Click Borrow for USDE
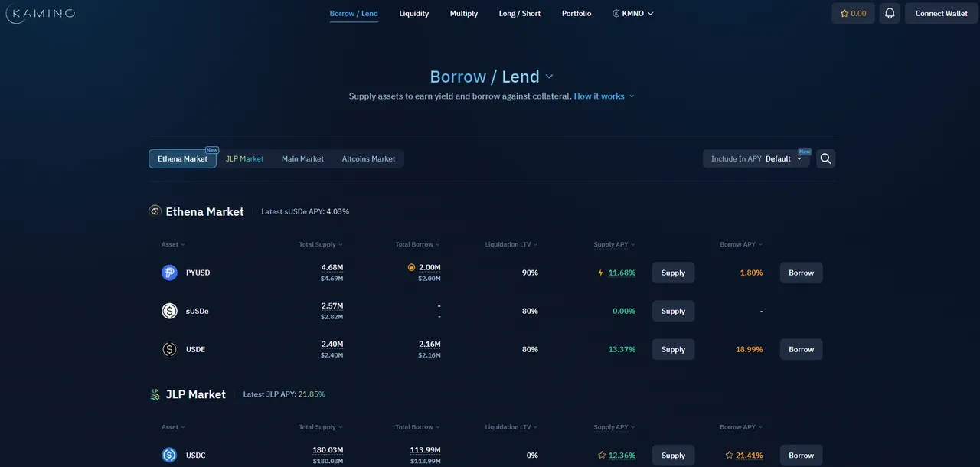The image size is (980, 467). (801, 349)
